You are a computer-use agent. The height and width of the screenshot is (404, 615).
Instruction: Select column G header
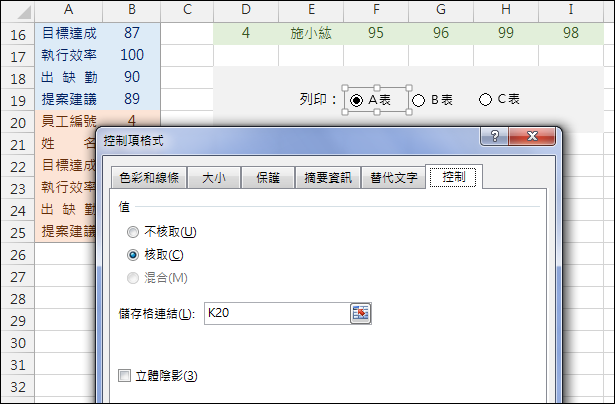(441, 10)
